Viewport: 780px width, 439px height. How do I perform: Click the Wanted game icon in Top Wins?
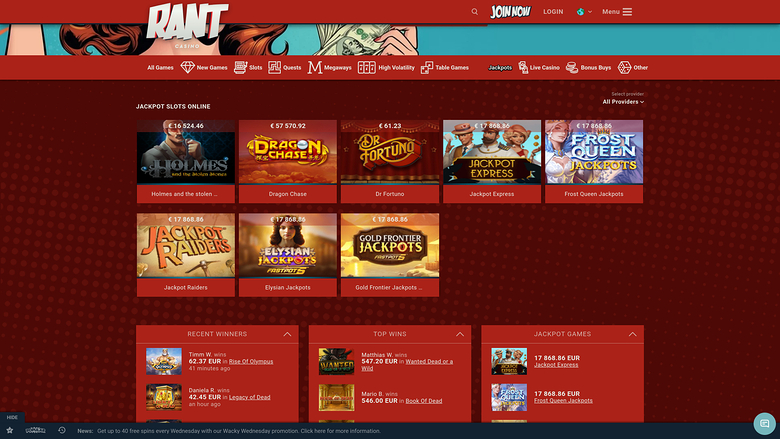tap(336, 361)
